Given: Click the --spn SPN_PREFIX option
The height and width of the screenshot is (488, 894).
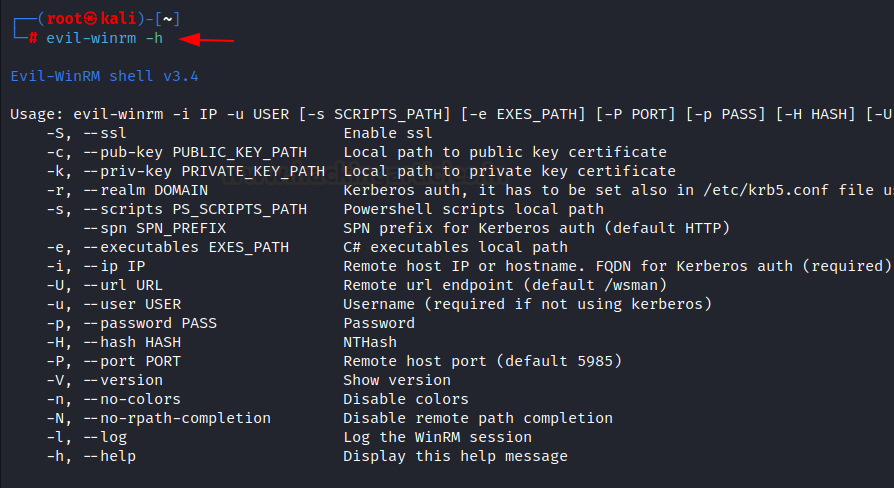Looking at the screenshot, I should click(155, 228).
